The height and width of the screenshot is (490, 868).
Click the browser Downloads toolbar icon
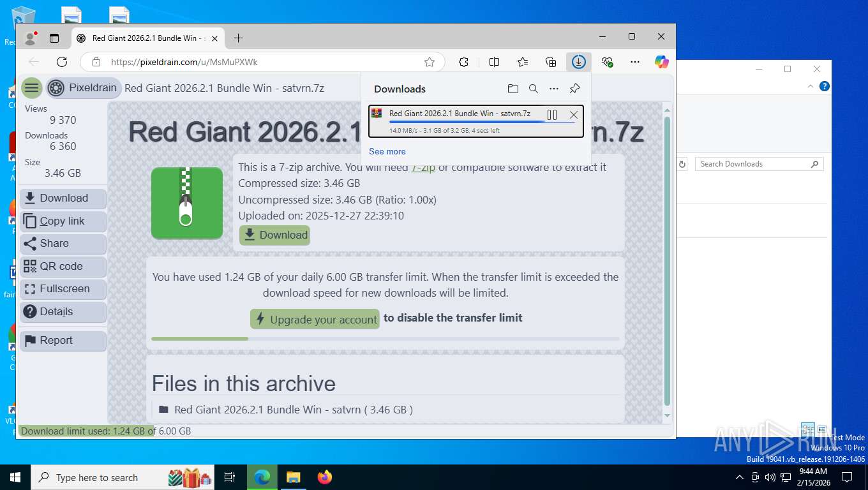(578, 62)
